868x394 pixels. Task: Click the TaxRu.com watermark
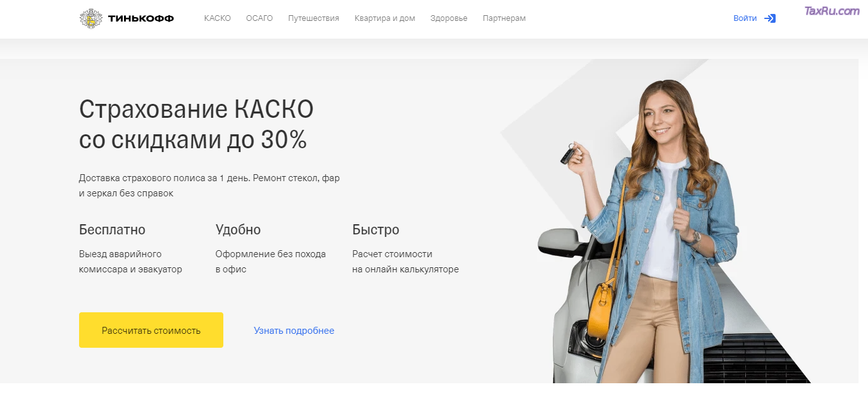[831, 11]
